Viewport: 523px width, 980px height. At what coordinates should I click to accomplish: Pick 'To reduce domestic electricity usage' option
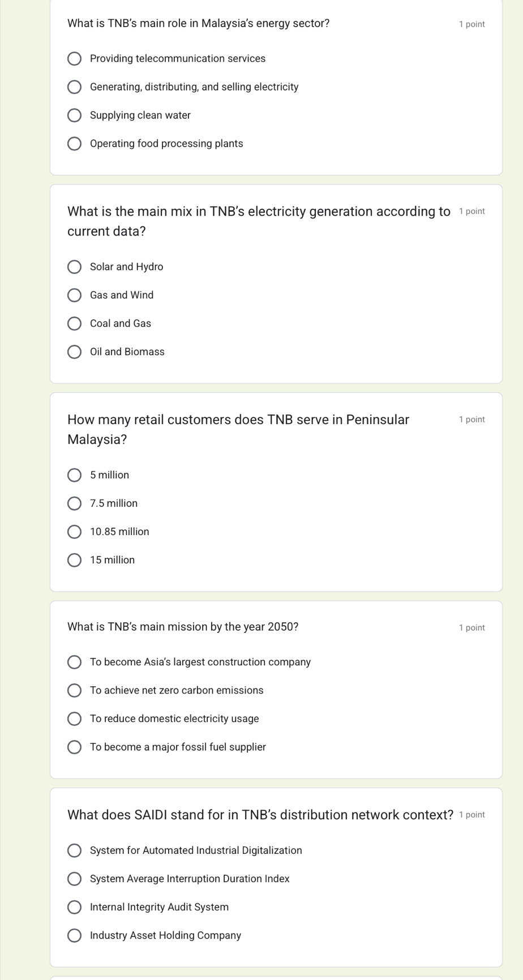(74, 719)
